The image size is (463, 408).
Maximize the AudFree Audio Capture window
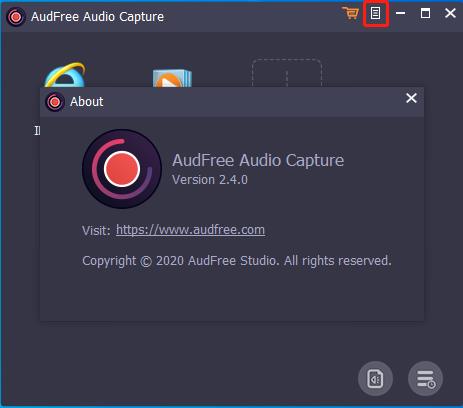pyautogui.click(x=425, y=13)
